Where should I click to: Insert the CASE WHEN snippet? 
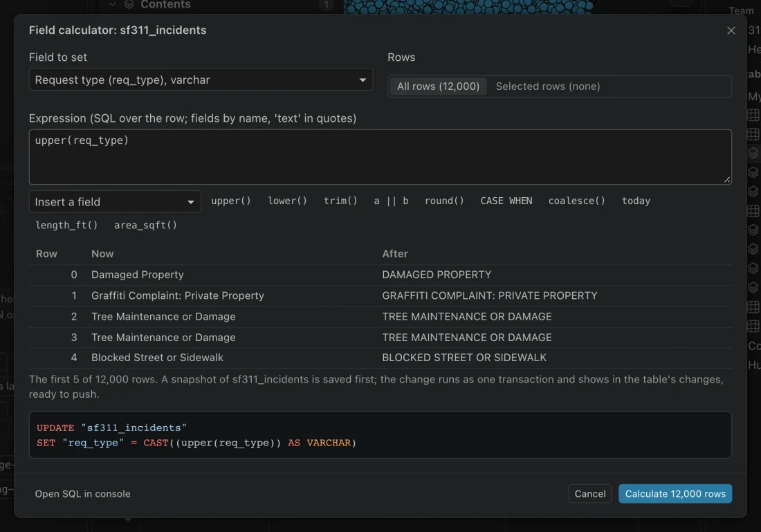pyautogui.click(x=506, y=201)
